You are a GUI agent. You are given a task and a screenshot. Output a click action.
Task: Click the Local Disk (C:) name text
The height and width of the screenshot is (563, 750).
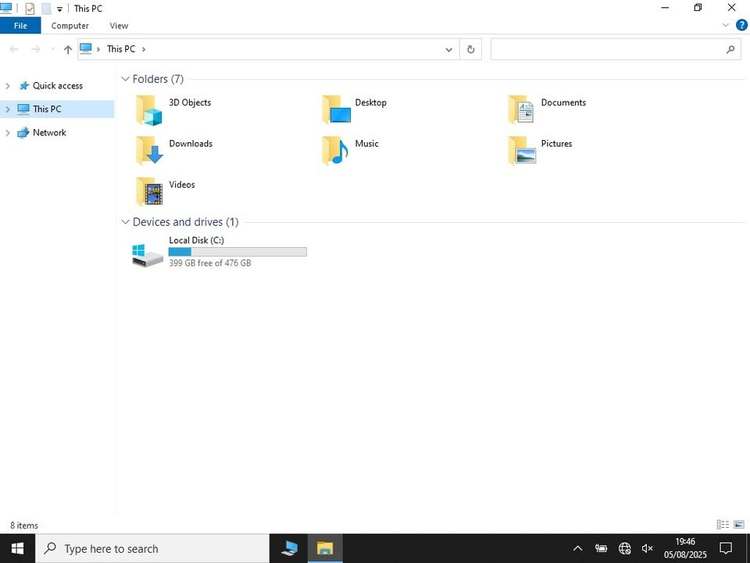(197, 240)
